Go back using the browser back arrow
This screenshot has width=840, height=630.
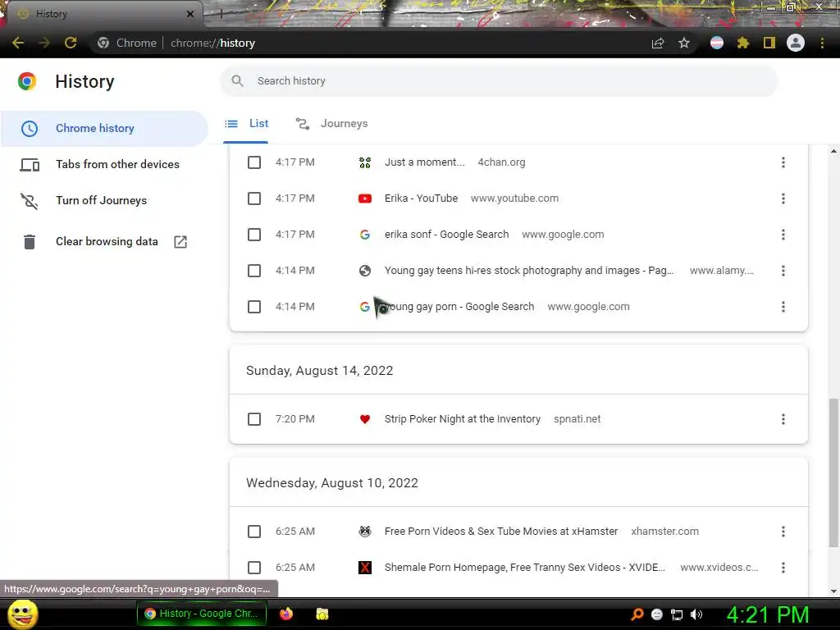tap(18, 43)
